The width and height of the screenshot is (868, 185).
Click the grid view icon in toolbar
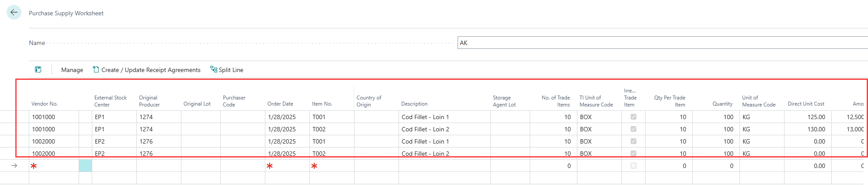coord(38,70)
